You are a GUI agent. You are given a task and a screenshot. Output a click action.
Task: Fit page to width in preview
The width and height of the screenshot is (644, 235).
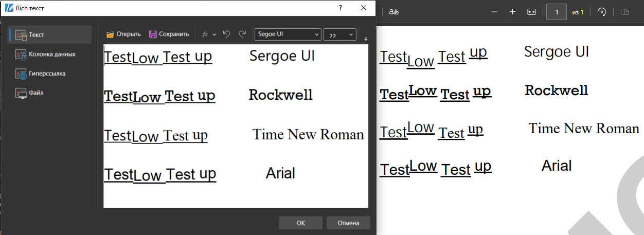point(532,12)
